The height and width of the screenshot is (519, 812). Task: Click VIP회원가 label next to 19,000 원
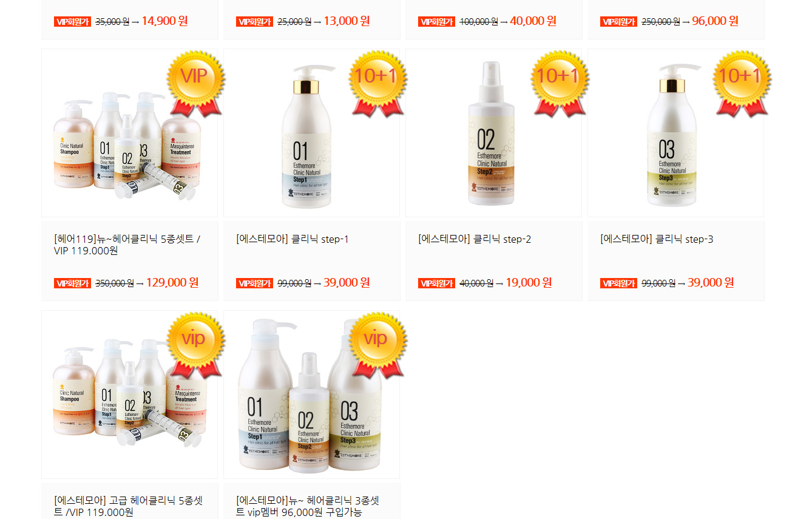coord(436,283)
